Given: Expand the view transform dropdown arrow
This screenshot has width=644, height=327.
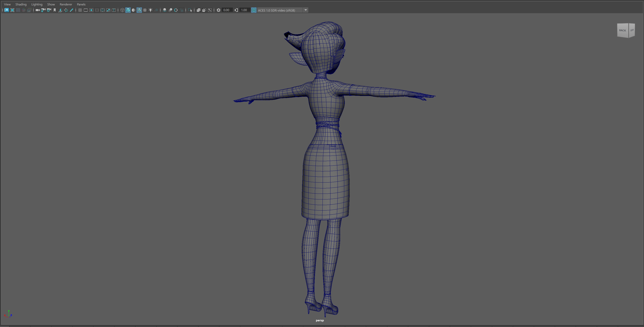Looking at the screenshot, I should (x=305, y=10).
